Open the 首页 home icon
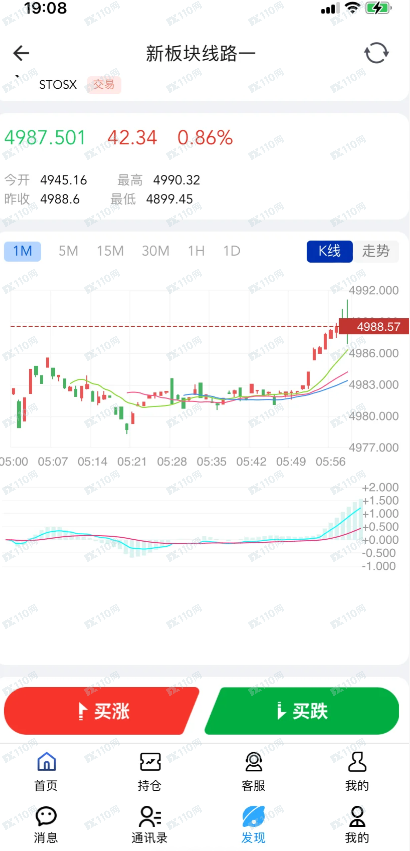The height and width of the screenshot is (851, 410). click(46, 761)
